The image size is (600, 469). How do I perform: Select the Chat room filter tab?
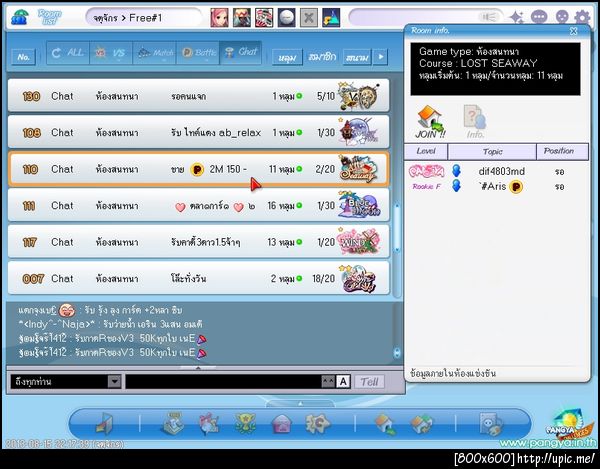pos(241,53)
